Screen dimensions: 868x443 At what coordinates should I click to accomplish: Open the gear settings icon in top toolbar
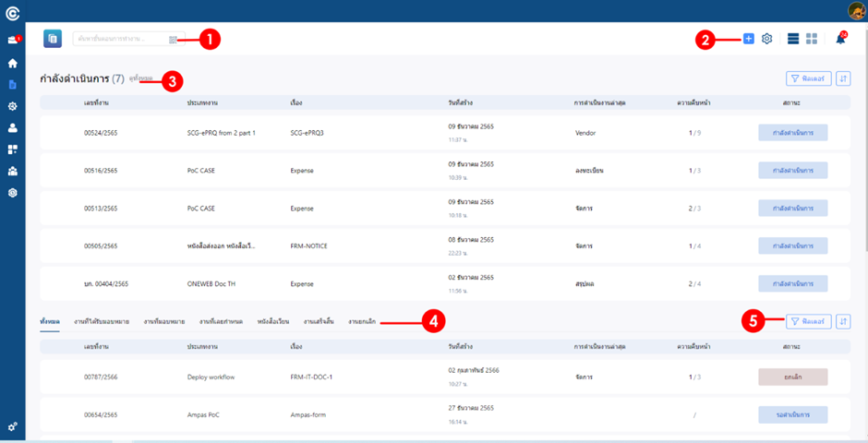766,39
